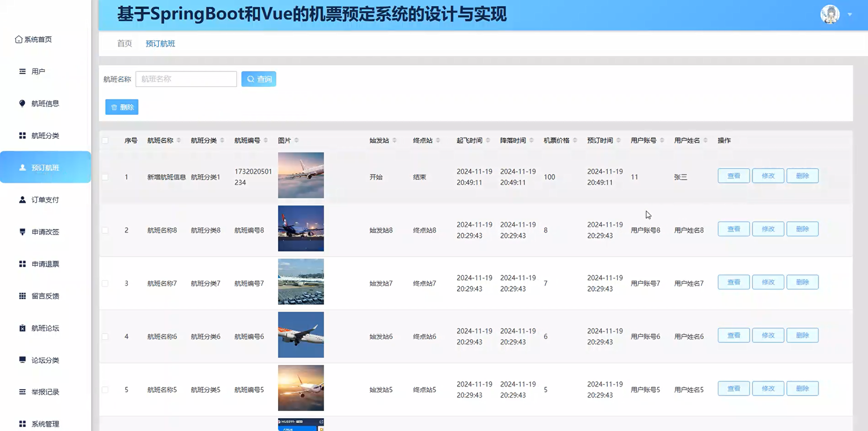Check the checkbox for 航班名称7
The height and width of the screenshot is (431, 868).
(105, 283)
